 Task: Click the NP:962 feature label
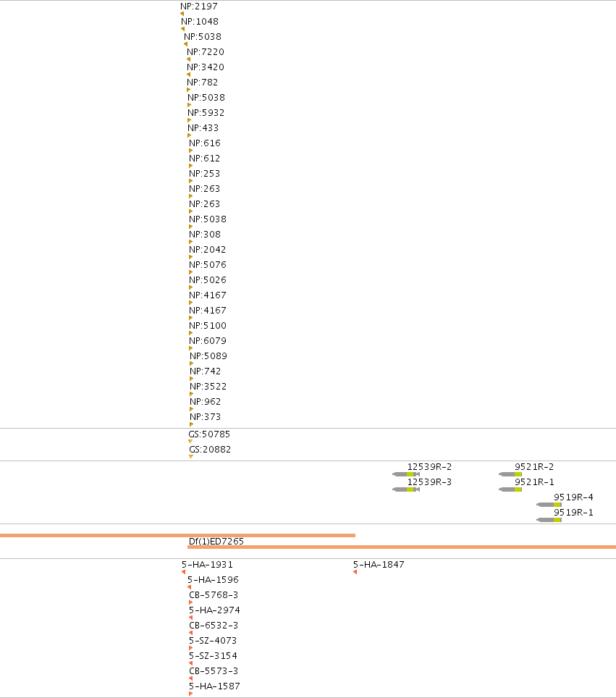click(205, 402)
